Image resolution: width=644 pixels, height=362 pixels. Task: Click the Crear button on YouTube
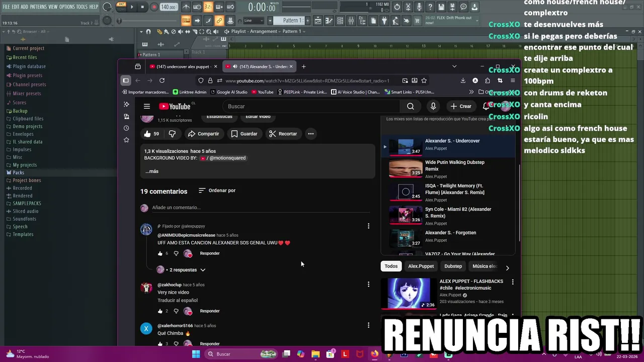coord(461,106)
